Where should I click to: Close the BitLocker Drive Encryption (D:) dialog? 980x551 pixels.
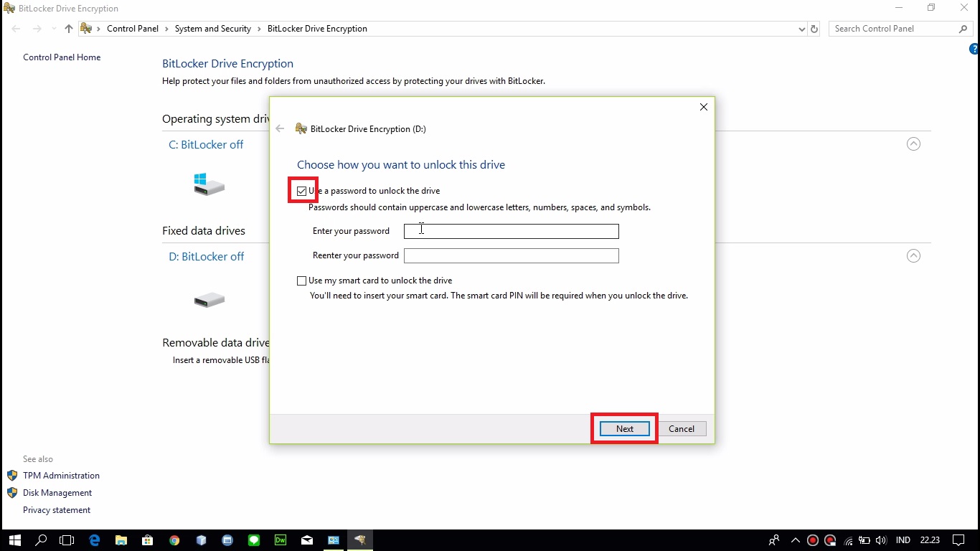[x=703, y=107]
